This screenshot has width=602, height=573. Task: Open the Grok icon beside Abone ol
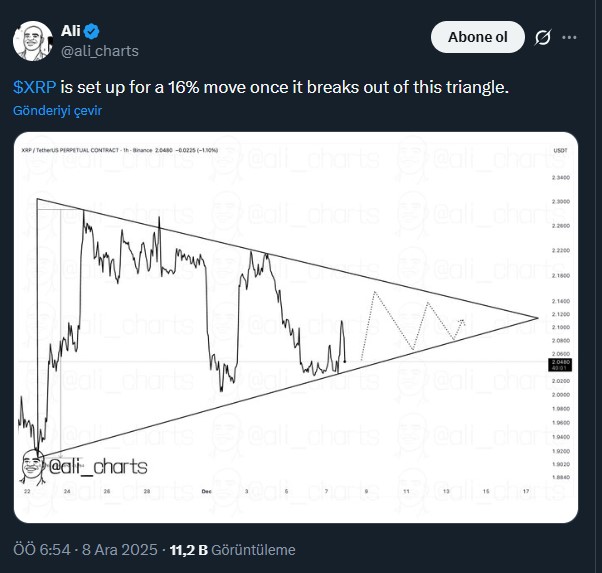click(x=542, y=38)
